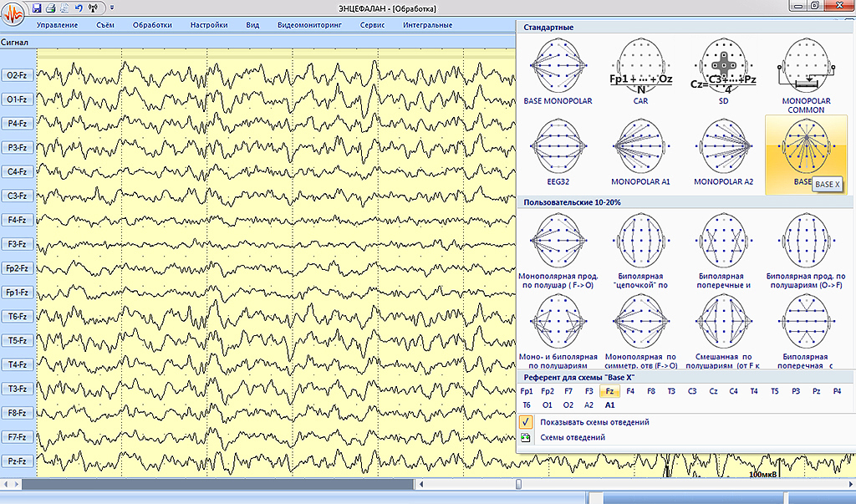This screenshot has width=856, height=504.
Task: Open the Вид menu
Action: point(252,24)
